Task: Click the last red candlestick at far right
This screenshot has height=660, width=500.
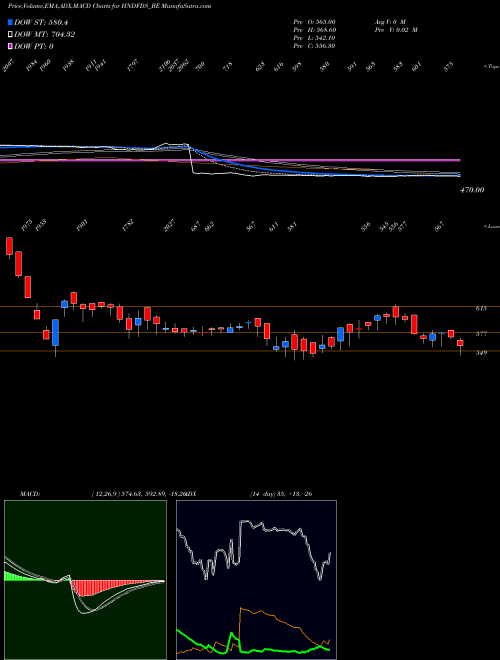Action: click(x=460, y=343)
